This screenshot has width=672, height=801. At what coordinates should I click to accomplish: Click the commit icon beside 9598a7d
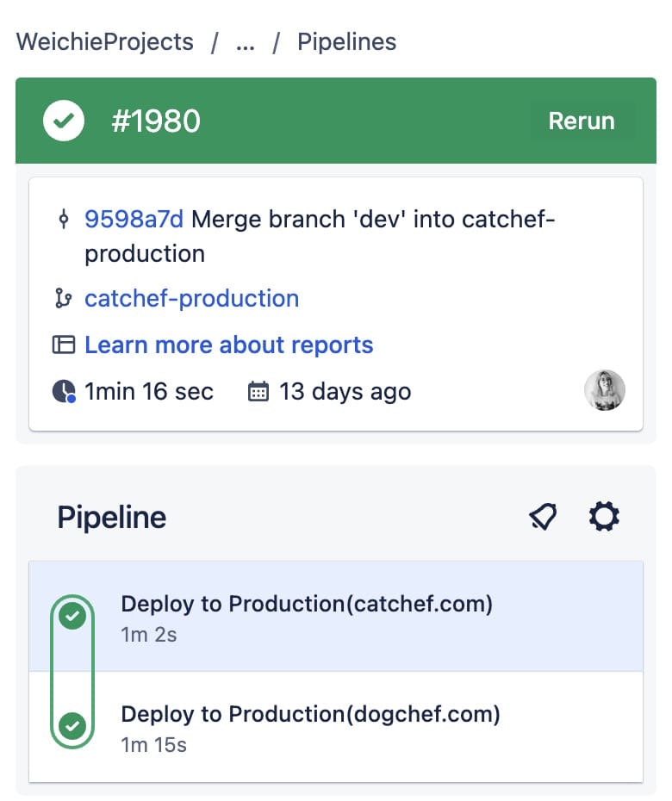point(64,219)
